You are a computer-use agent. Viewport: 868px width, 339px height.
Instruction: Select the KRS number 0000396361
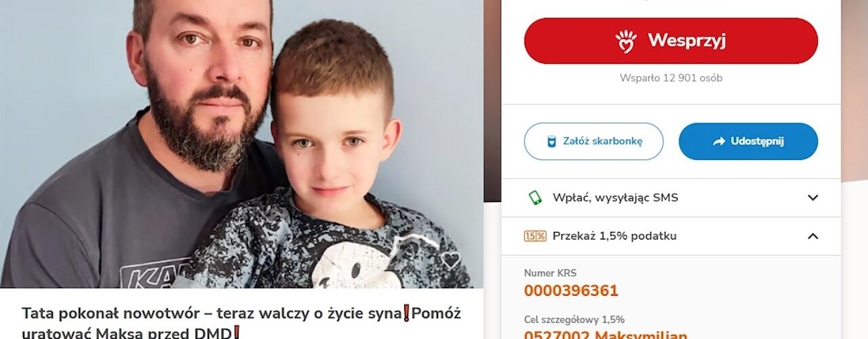tap(571, 291)
